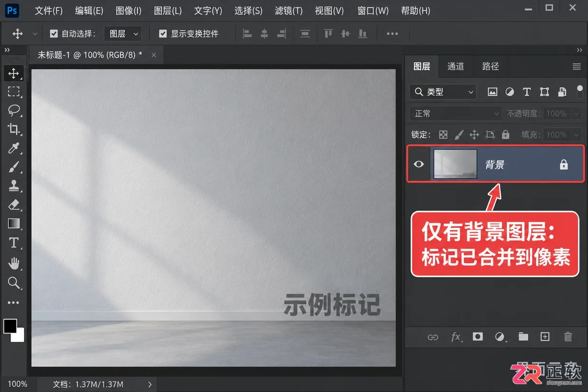Add a layer mask

[478, 336]
